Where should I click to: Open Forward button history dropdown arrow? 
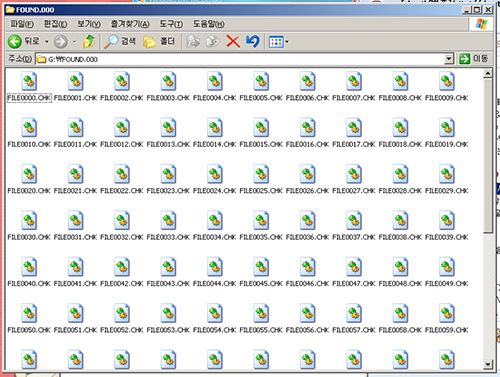74,42
